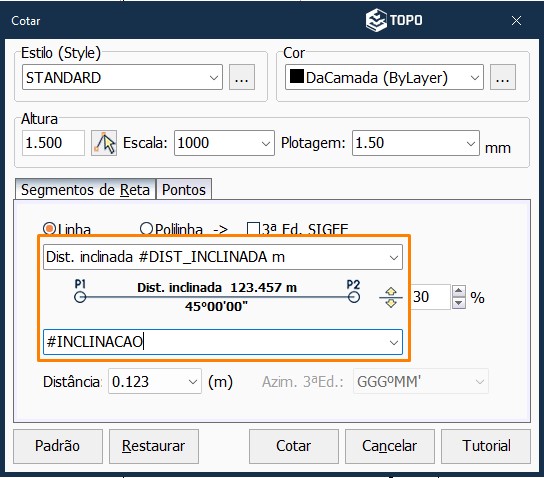Open the #INCLINACAO text dropdown arrow
The width and height of the screenshot is (544, 478).
(393, 342)
